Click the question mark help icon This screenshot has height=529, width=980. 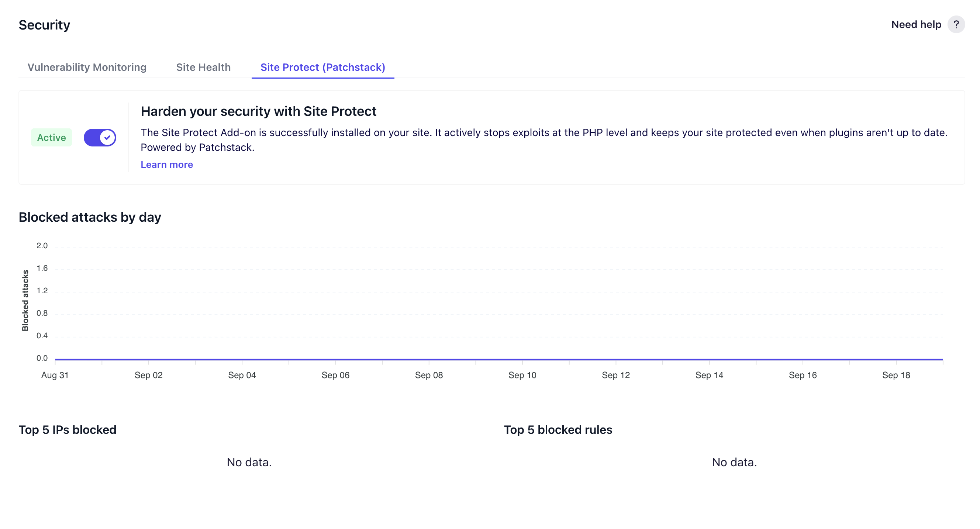coord(956,25)
